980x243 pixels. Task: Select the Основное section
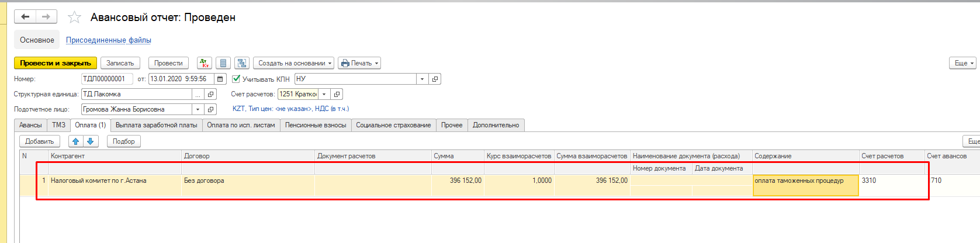tap(37, 40)
